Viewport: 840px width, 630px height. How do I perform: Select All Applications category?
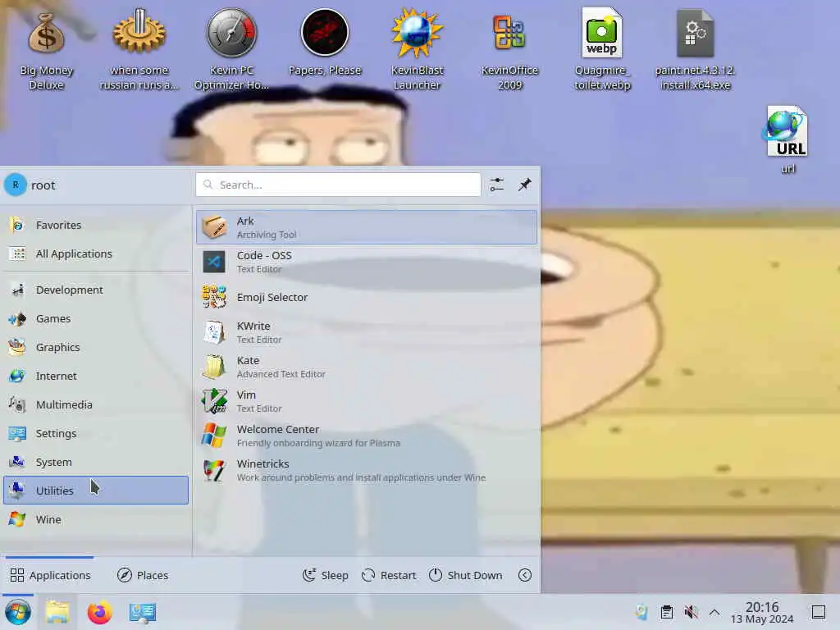click(96, 254)
